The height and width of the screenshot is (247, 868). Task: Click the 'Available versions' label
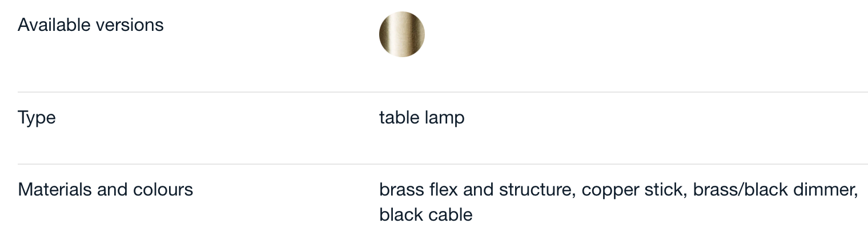[x=91, y=25]
